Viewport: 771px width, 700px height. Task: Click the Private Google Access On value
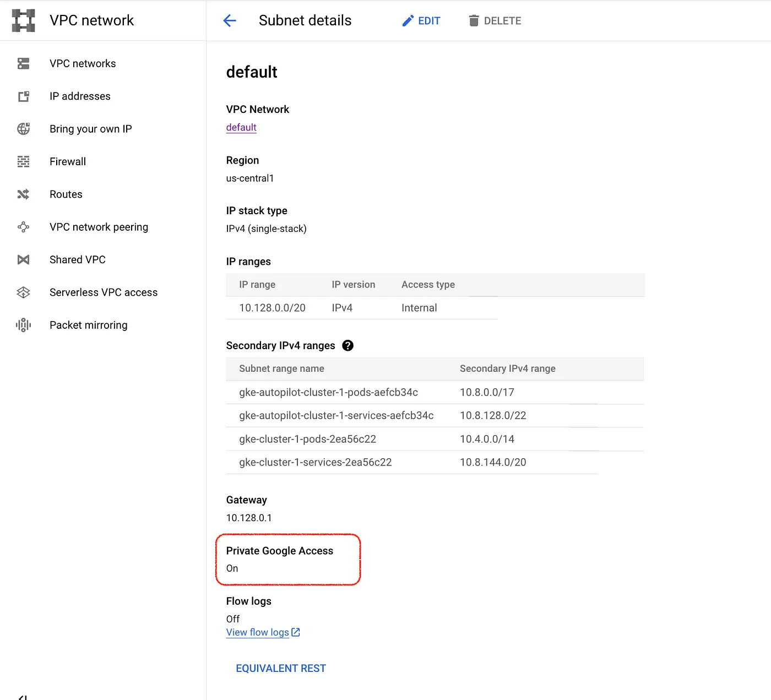(232, 568)
